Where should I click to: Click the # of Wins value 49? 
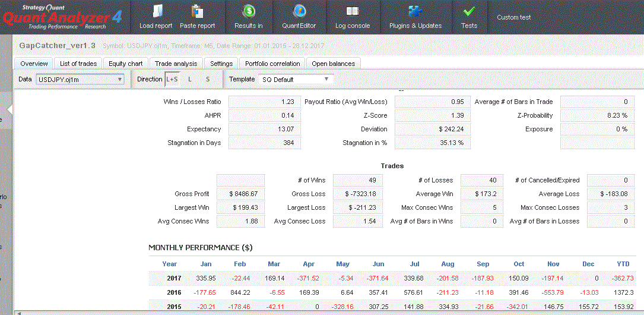[x=358, y=180]
